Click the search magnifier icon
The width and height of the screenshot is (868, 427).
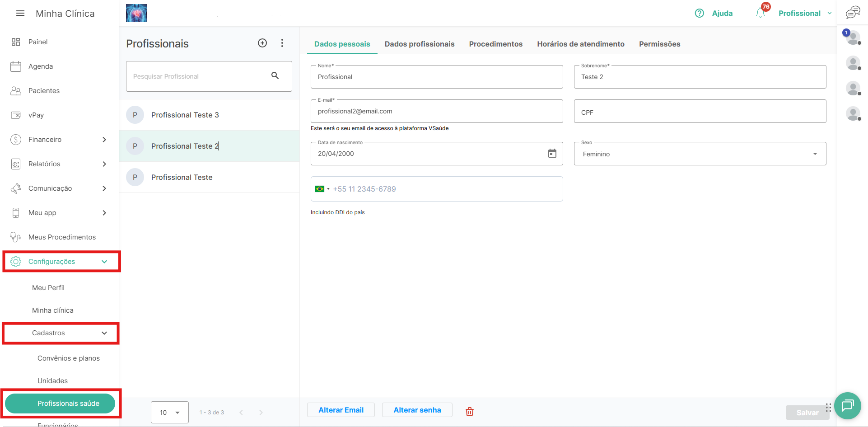(x=275, y=75)
